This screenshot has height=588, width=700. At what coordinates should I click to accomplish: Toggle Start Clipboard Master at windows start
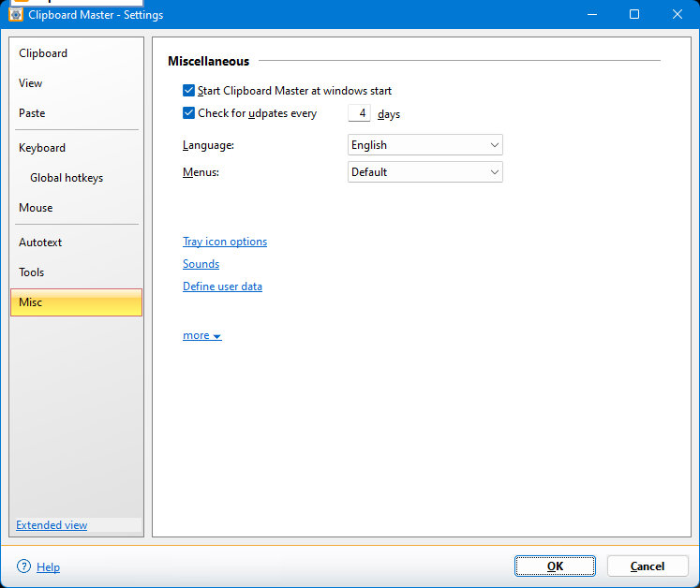[188, 91]
